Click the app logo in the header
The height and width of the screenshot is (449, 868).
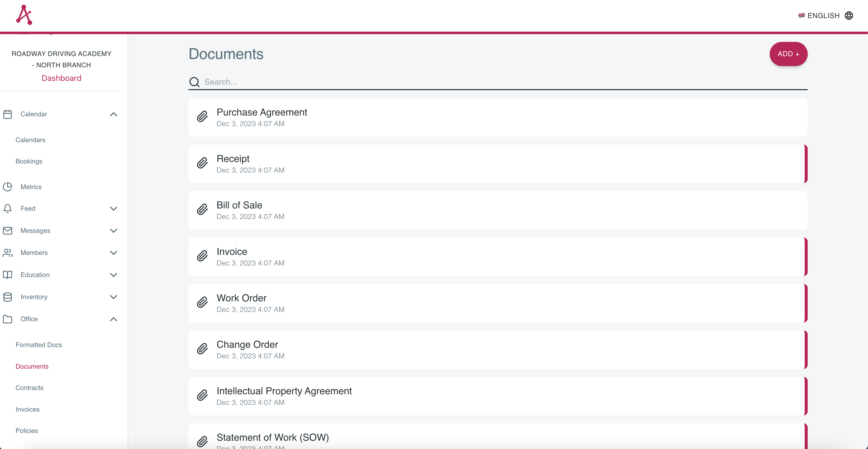point(24,15)
